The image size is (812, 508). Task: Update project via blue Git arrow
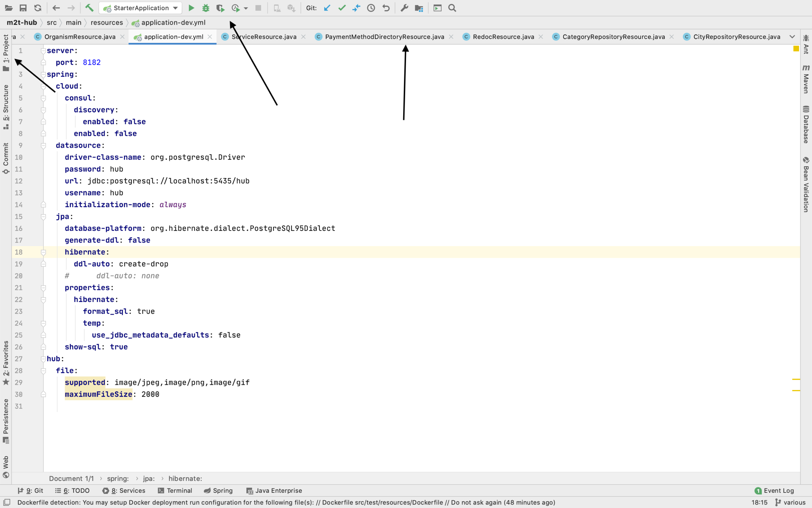327,8
